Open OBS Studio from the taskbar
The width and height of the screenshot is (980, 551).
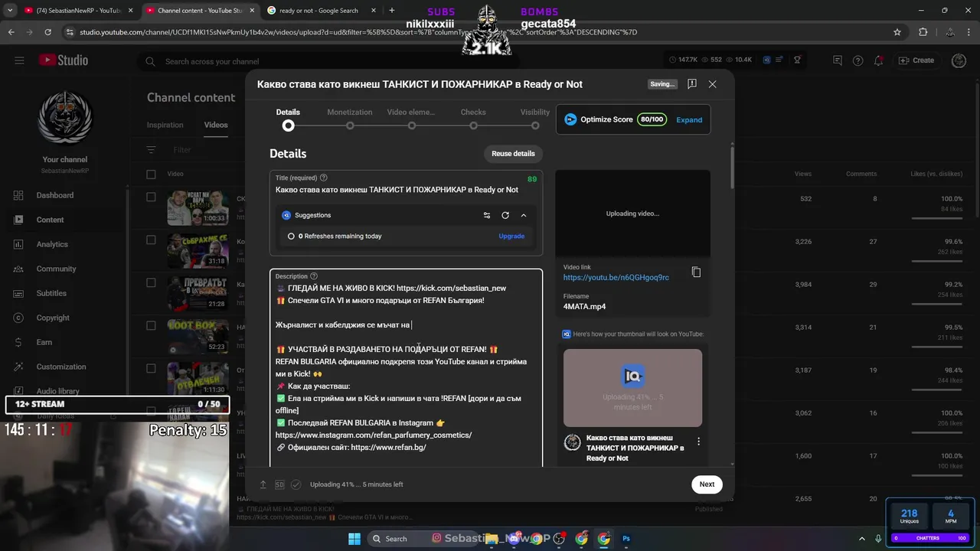(559, 539)
